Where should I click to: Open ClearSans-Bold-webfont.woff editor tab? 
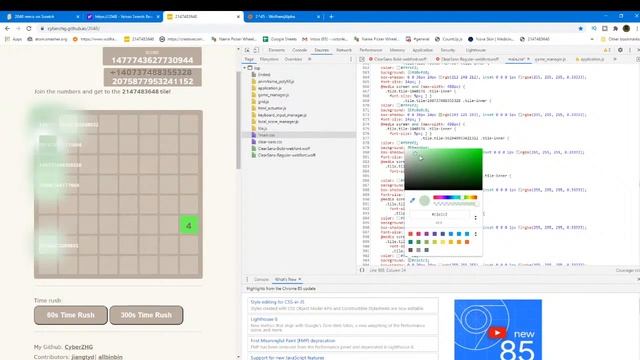coord(397,59)
